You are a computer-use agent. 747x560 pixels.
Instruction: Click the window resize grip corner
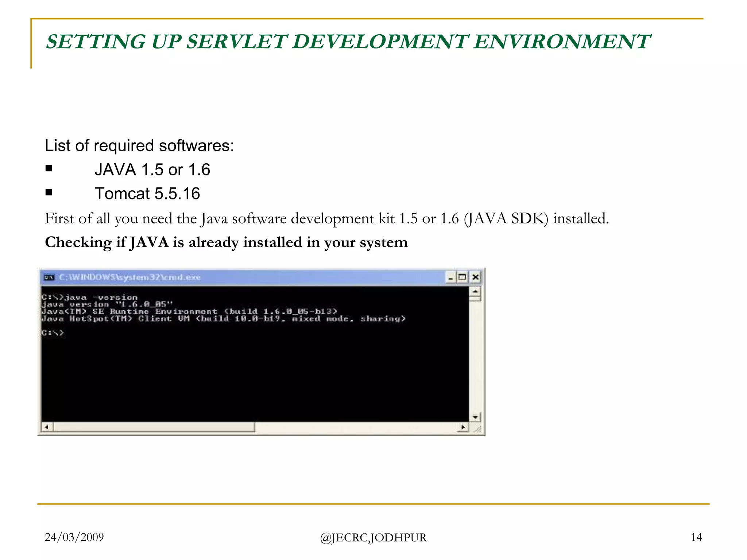477,429
